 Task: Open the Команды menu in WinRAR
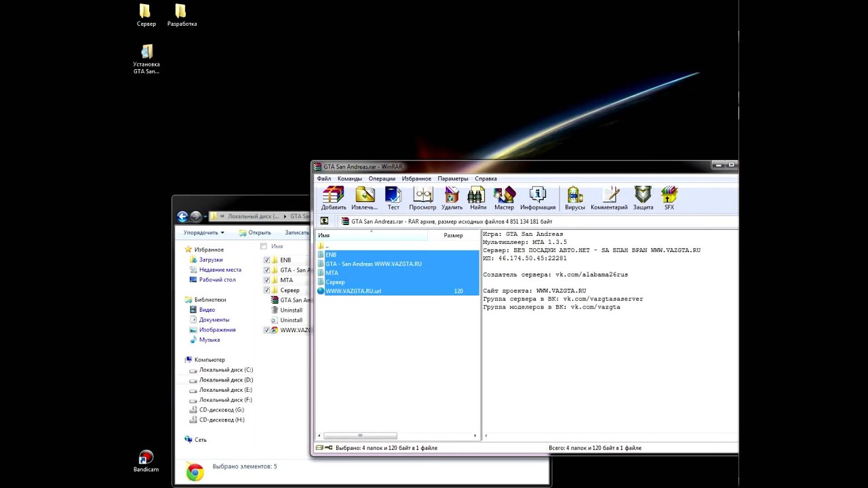tap(350, 179)
